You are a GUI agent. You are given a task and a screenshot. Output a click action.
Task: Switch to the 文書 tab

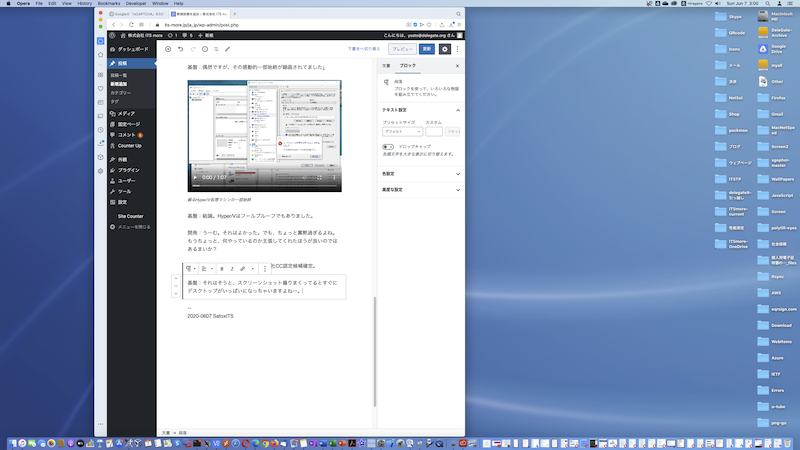pos(386,65)
